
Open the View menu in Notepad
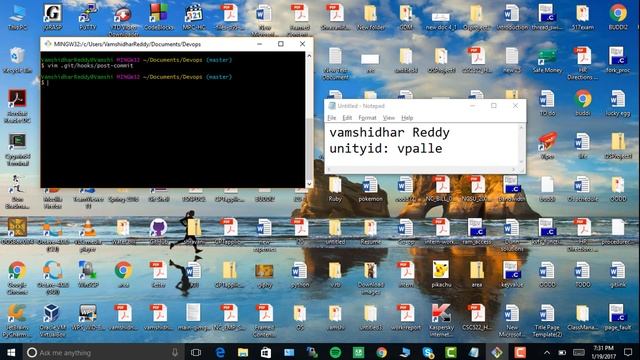pyautogui.click(x=389, y=118)
